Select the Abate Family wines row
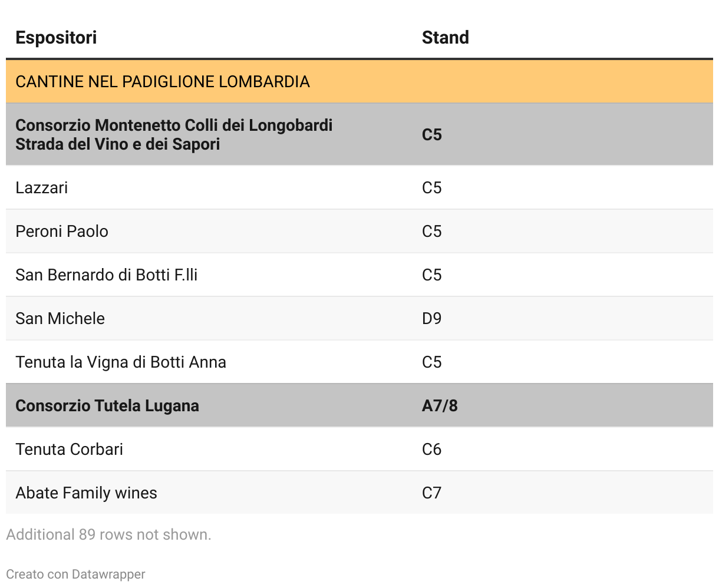Image resolution: width=719 pixels, height=588 pixels. coord(359,493)
